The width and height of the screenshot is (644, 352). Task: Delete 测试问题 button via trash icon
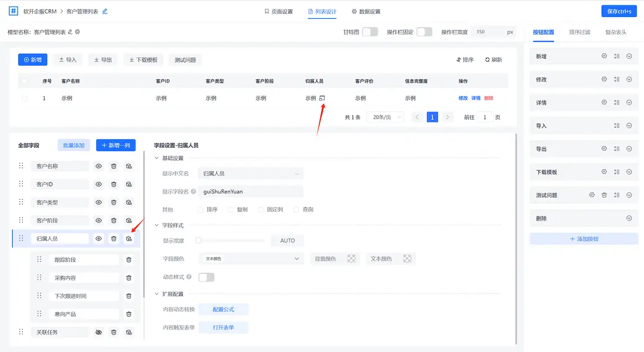click(x=604, y=195)
